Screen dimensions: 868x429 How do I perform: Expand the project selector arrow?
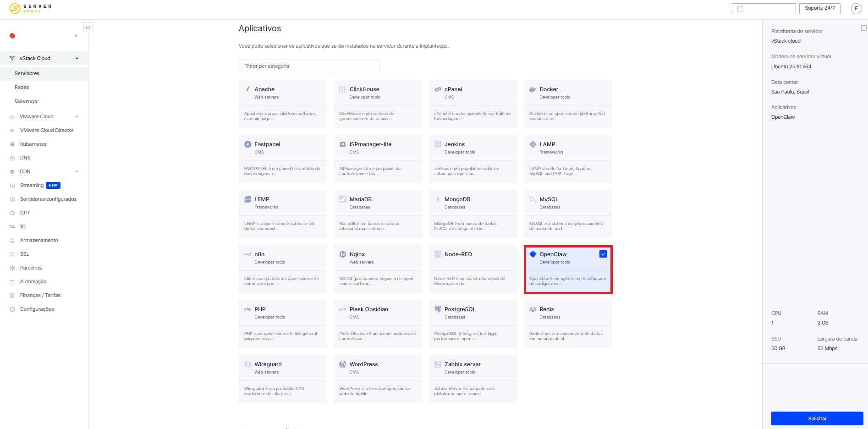[76, 36]
